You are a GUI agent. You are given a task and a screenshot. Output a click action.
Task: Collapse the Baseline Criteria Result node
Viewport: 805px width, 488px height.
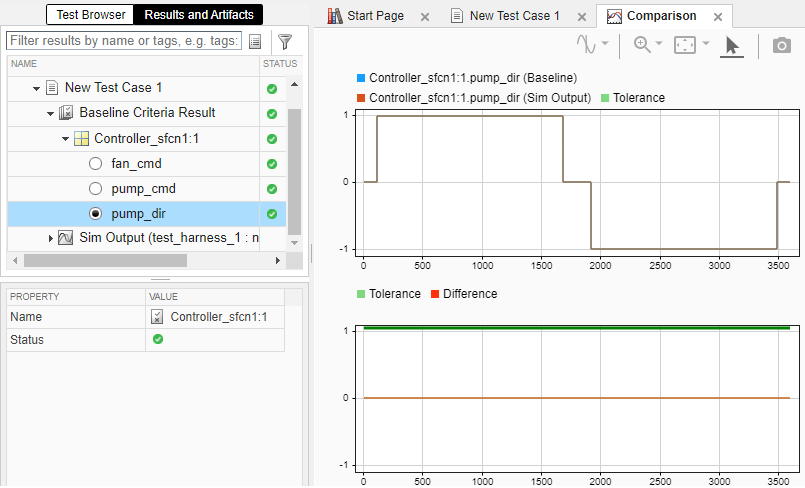click(x=51, y=113)
